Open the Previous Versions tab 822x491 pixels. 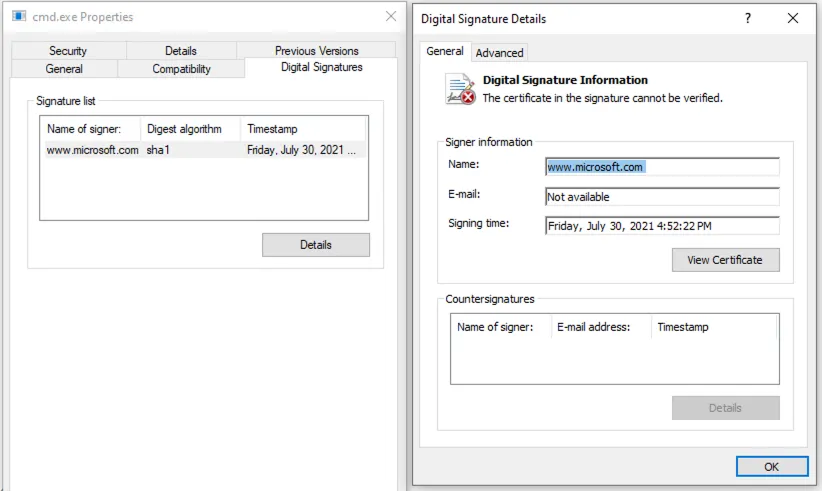[x=316, y=51]
